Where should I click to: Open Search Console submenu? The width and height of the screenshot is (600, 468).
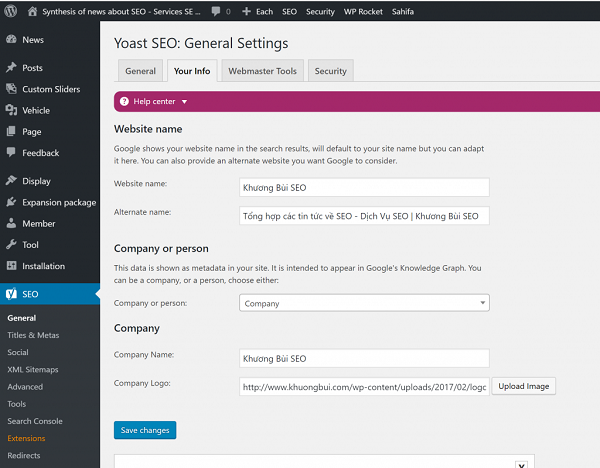coord(35,421)
